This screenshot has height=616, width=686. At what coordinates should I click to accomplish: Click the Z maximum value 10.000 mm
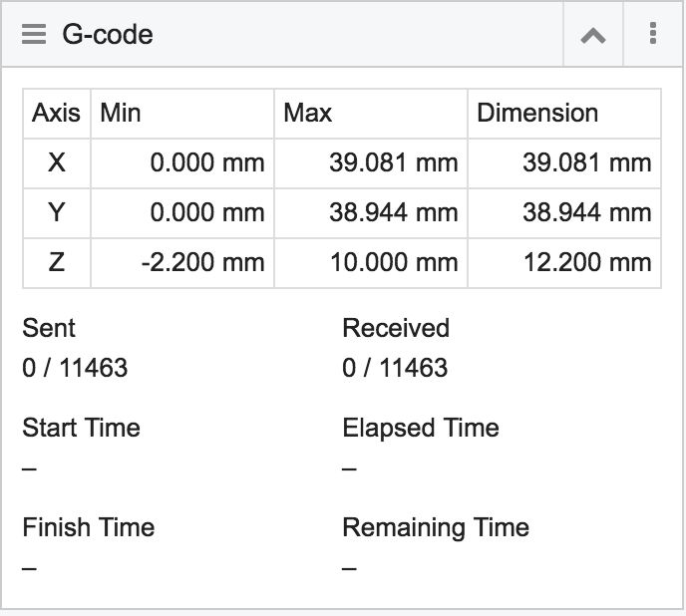point(394,262)
